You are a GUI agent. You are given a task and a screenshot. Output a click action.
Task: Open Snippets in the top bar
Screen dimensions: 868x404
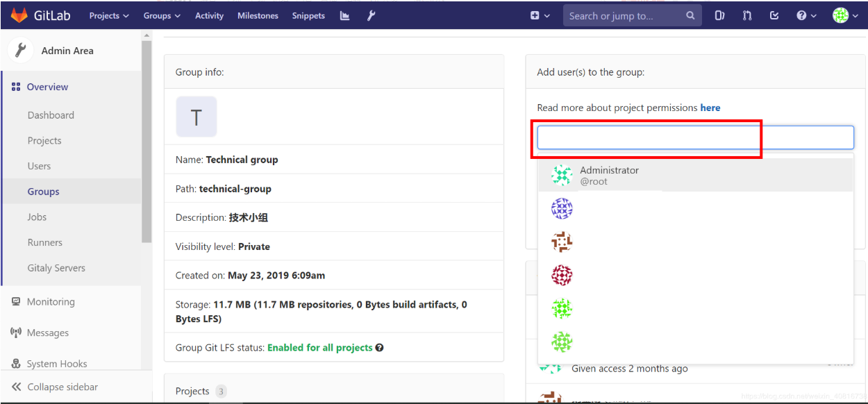pos(308,15)
